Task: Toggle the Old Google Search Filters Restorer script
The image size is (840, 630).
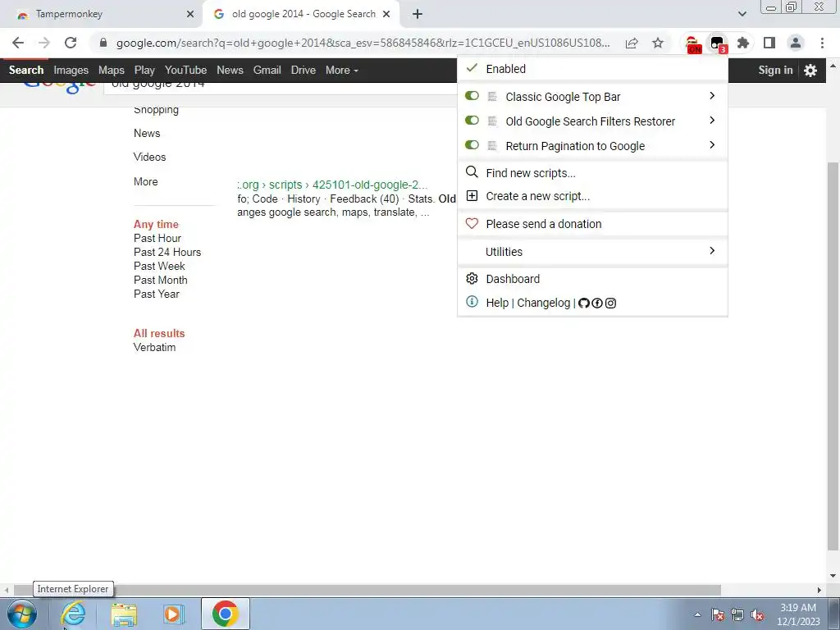Action: tap(472, 121)
